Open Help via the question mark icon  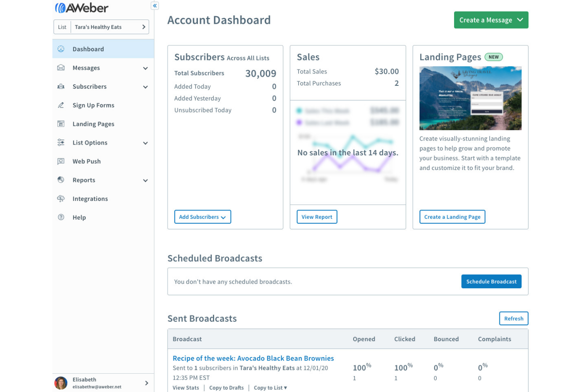[61, 217]
